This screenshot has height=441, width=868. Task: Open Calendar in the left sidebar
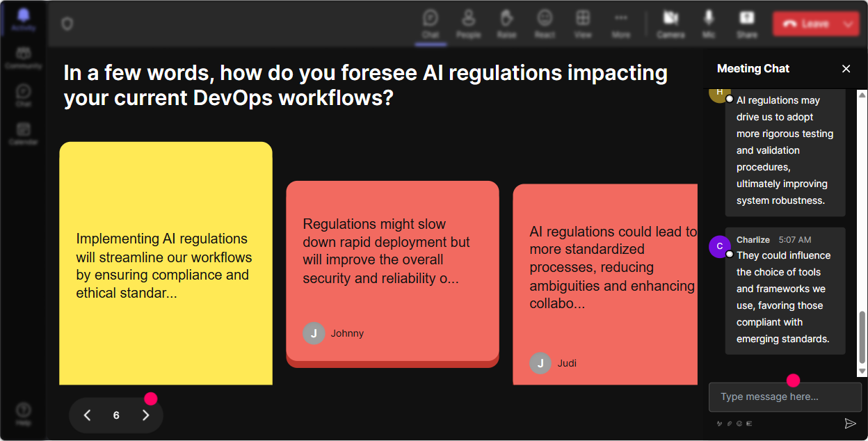24,133
